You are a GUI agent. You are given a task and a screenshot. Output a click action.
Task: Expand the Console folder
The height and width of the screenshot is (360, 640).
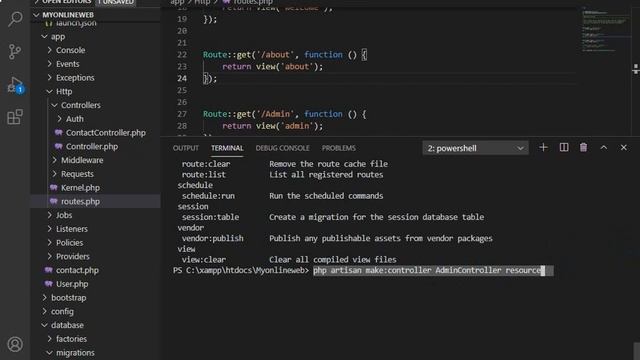[70, 50]
